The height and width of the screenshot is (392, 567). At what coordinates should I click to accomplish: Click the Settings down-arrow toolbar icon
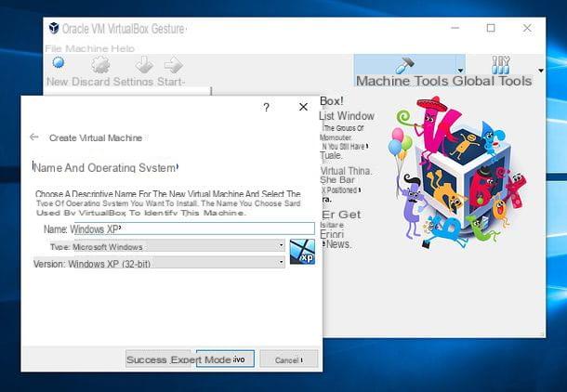[x=145, y=65]
